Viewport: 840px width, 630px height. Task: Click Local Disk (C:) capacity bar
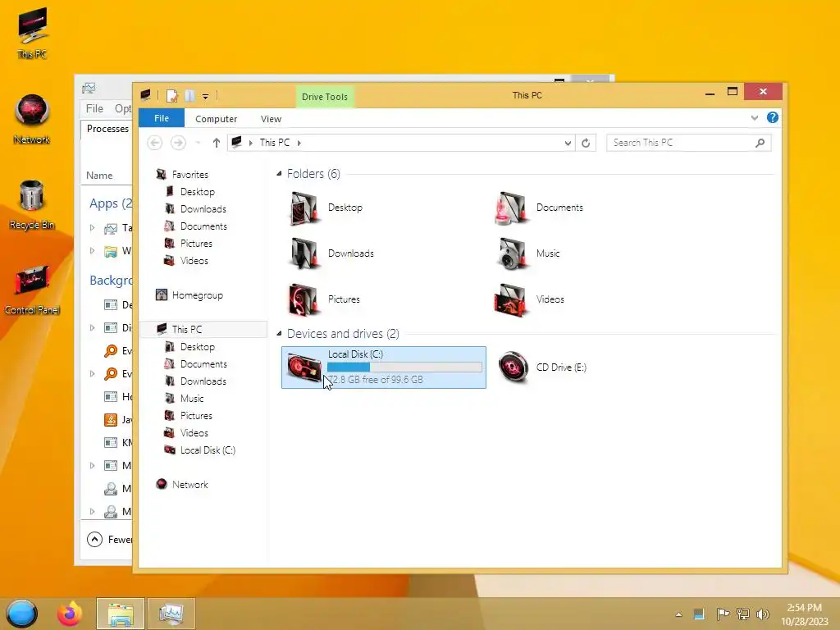[404, 367]
